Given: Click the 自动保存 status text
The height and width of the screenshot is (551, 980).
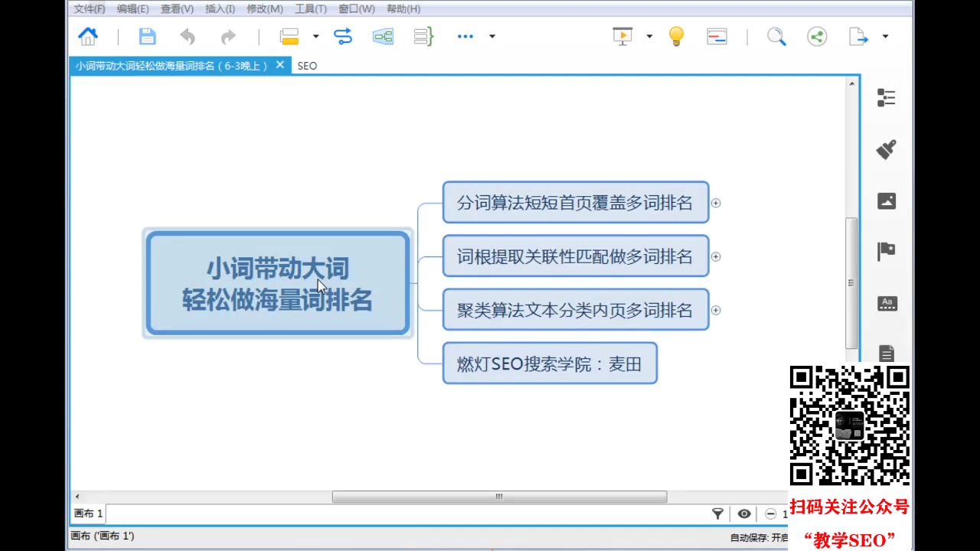Looking at the screenshot, I should coord(759,538).
